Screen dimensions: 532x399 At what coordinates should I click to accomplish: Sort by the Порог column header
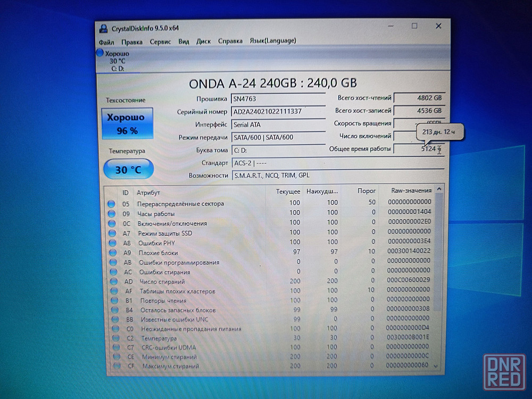pos(367,191)
